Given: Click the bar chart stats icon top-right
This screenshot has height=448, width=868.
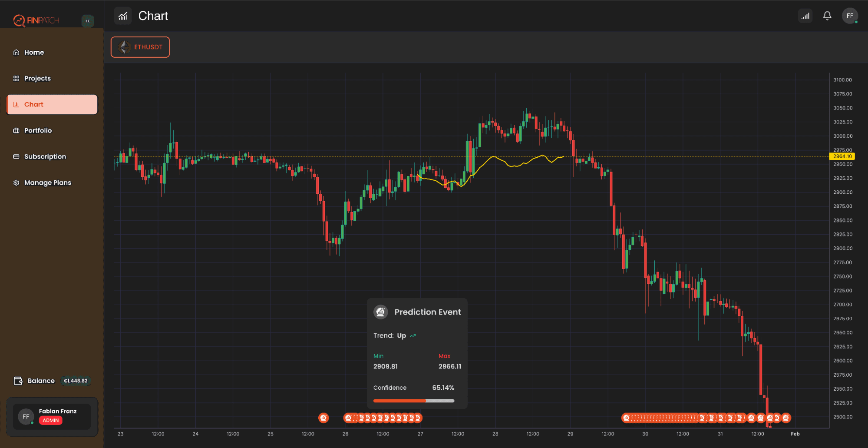Looking at the screenshot, I should (805, 16).
